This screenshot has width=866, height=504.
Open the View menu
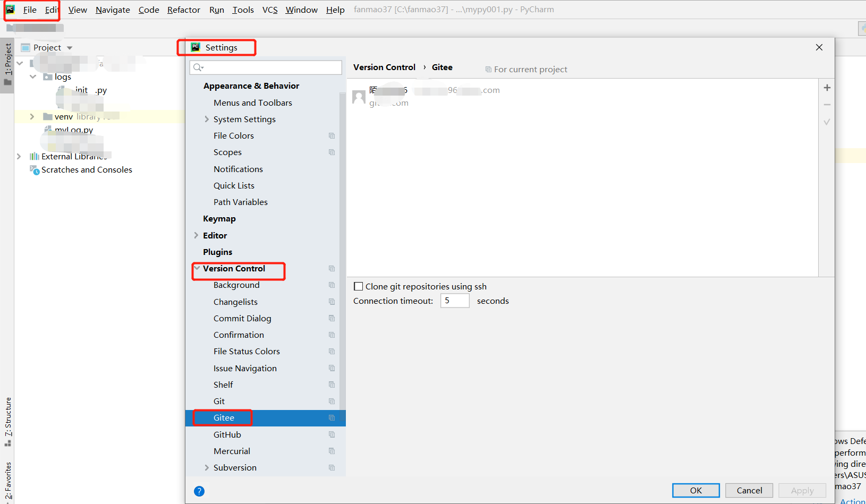[x=78, y=10]
